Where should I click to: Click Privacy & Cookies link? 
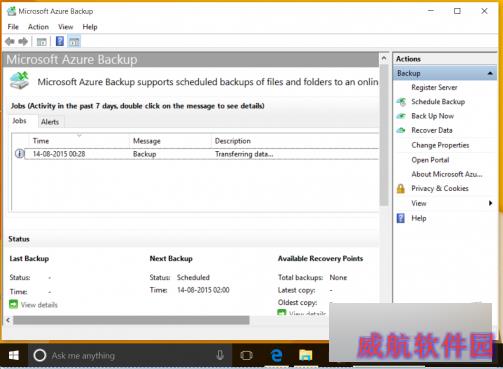tap(440, 188)
